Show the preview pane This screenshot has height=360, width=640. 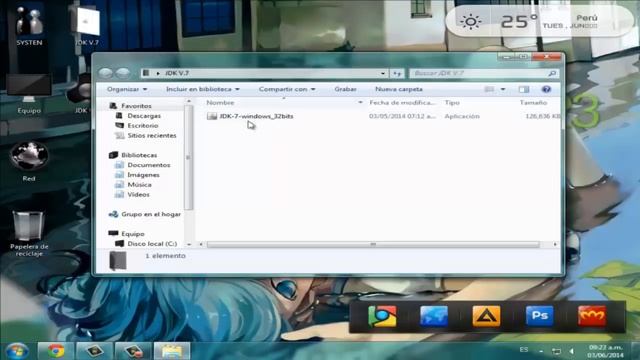524,89
